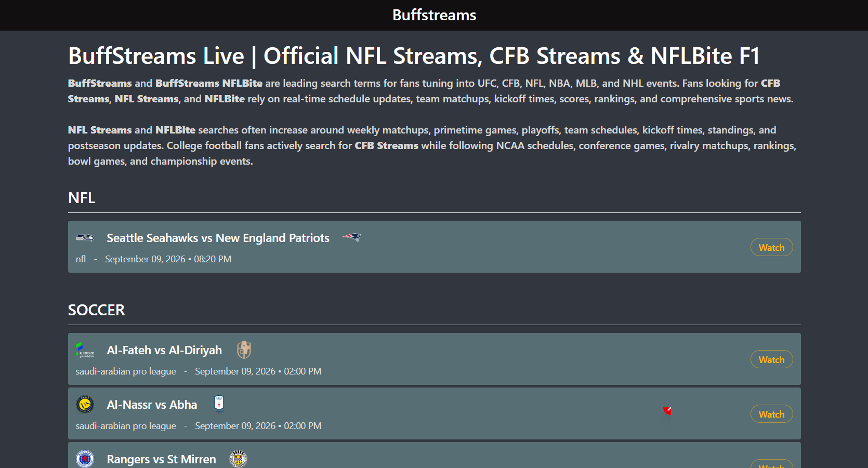Click the Abha club crest
868x468 pixels.
click(219, 404)
